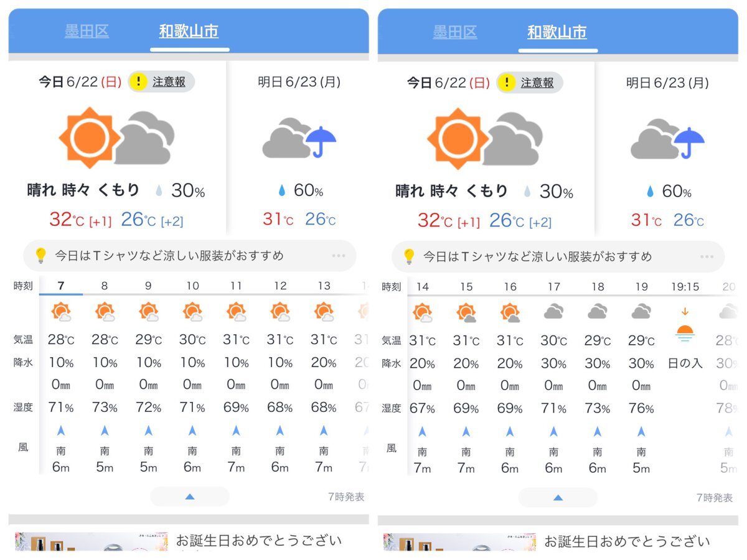Select the 和歌山市 tab in left panel
The width and height of the screenshot is (747, 560).
tap(189, 31)
